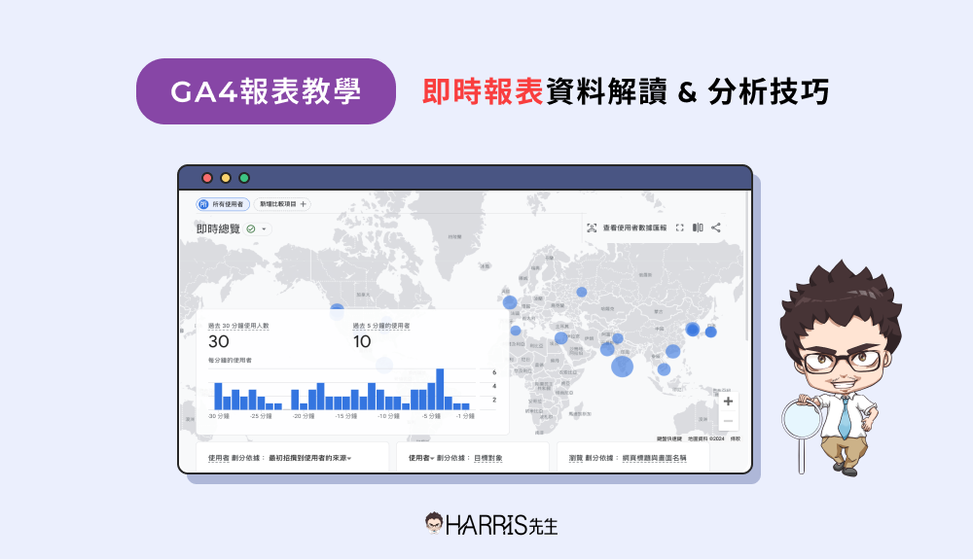Click the 過去 30 分鐘使用人數 label
Viewport: 973px width, 560px height.
pyautogui.click(x=238, y=326)
